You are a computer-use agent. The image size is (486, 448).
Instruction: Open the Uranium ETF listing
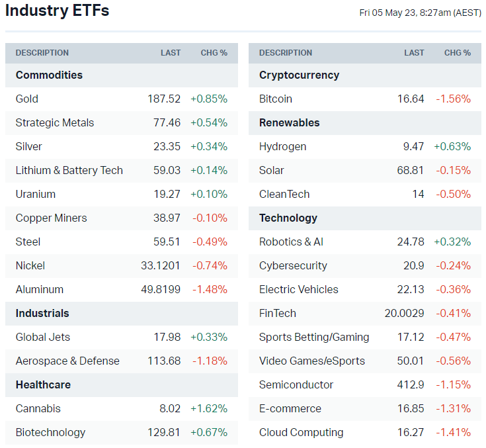coord(36,194)
